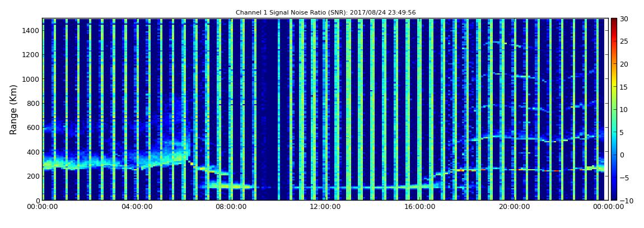Click the 1000 range tick label
This screenshot has width=644, height=228.
coord(31,79)
